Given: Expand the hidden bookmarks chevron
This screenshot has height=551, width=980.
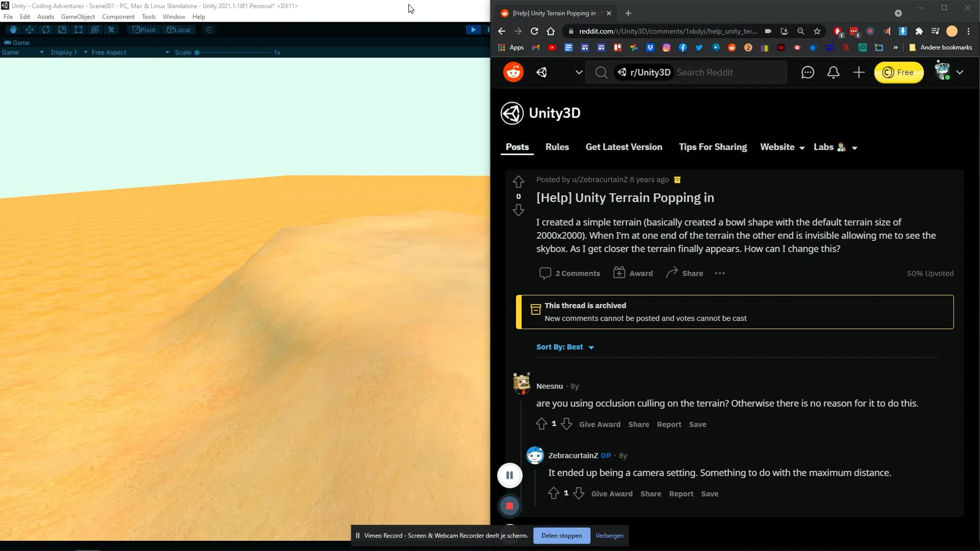Looking at the screenshot, I should (x=895, y=48).
